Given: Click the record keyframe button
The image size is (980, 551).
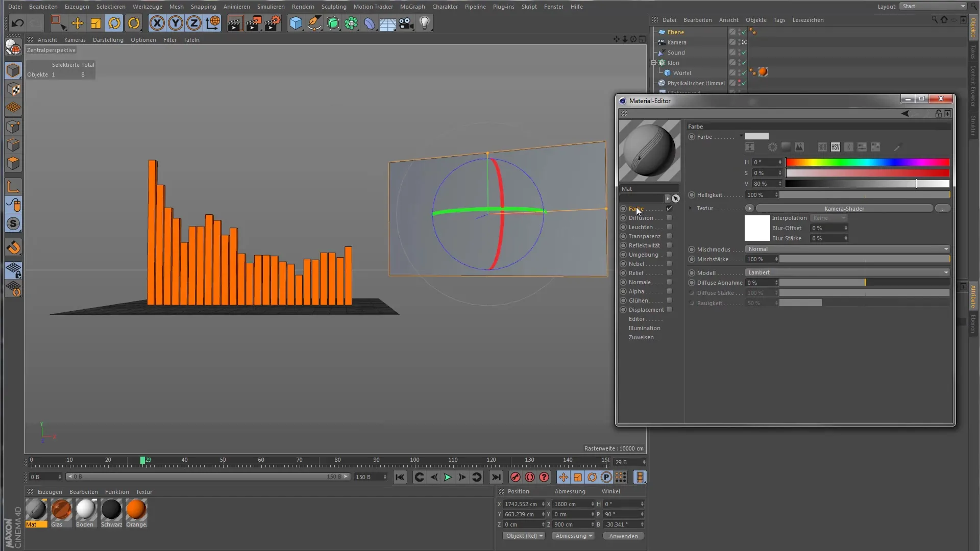Looking at the screenshot, I should pyautogui.click(x=516, y=478).
